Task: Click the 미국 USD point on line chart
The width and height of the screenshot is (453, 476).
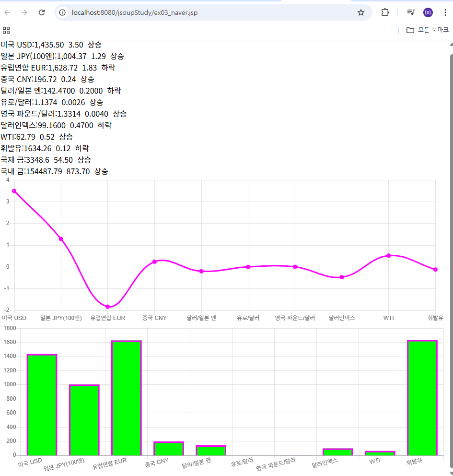Action: point(14,191)
